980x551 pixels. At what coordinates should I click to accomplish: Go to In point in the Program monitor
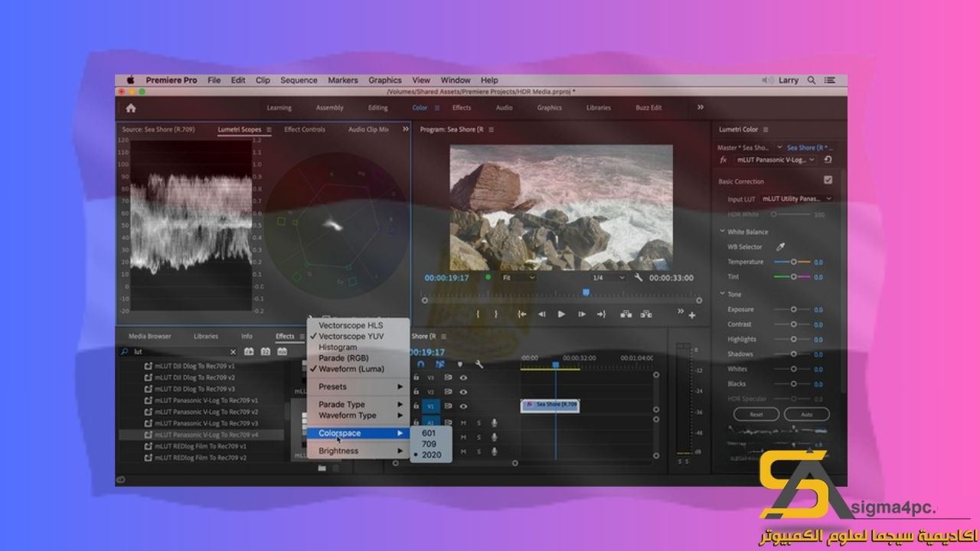point(522,314)
